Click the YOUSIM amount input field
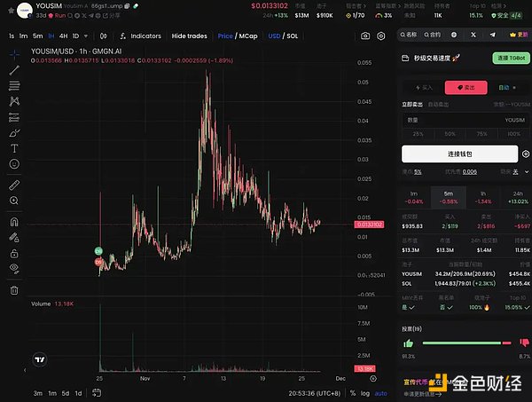Viewport: 532px width, 402px height. click(x=465, y=120)
